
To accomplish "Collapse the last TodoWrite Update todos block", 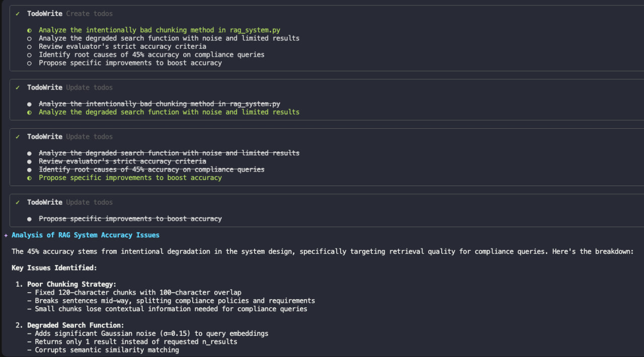I will (69, 202).
